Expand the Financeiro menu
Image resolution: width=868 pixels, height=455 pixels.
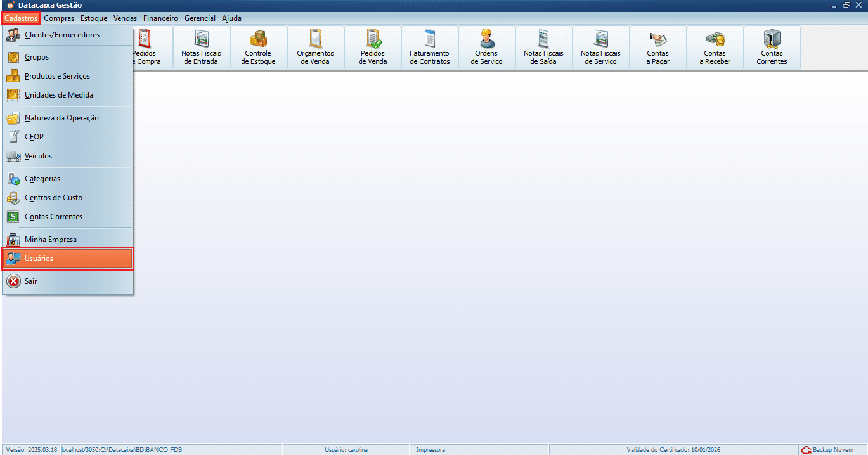160,18
